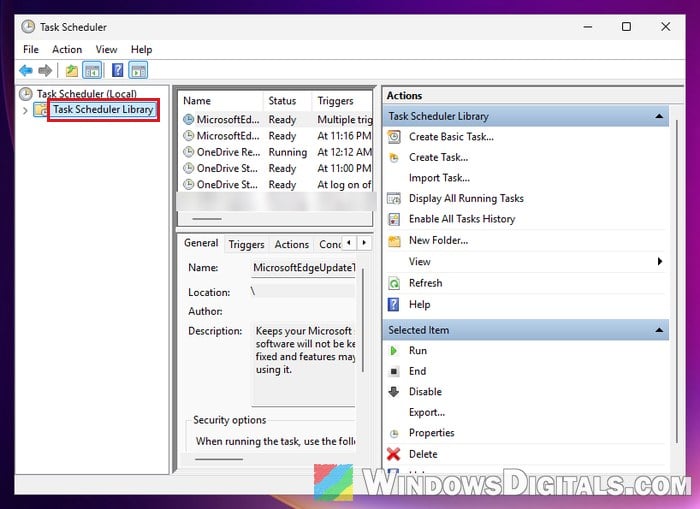Click the Task Scheduler (Local) clock icon
The width and height of the screenshot is (700, 509).
tap(26, 94)
